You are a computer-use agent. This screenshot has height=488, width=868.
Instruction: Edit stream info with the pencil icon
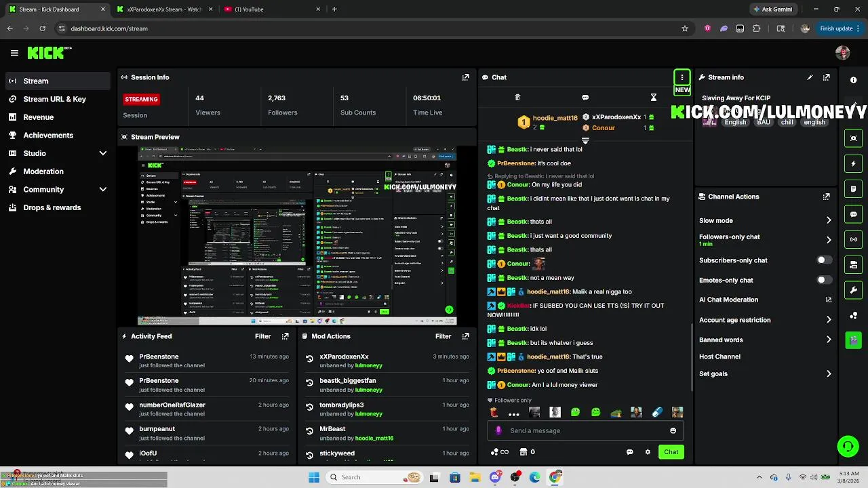(810, 77)
